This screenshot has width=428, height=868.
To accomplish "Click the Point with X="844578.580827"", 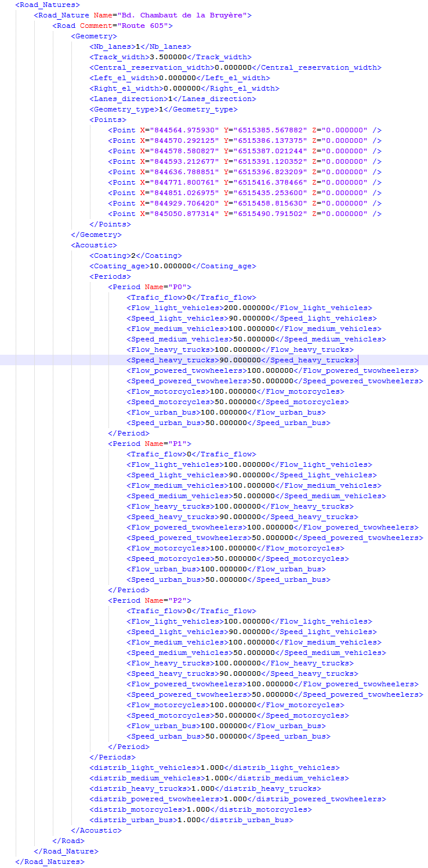I will pos(245,151).
